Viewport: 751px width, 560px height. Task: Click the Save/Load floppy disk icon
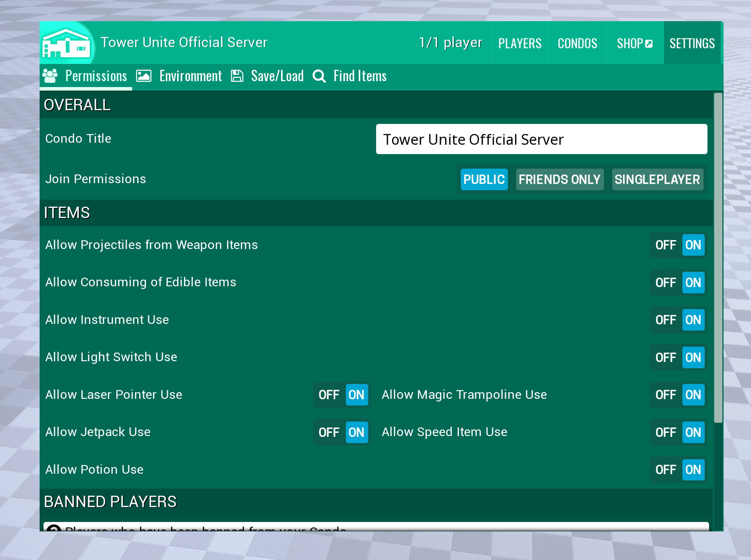pos(237,76)
